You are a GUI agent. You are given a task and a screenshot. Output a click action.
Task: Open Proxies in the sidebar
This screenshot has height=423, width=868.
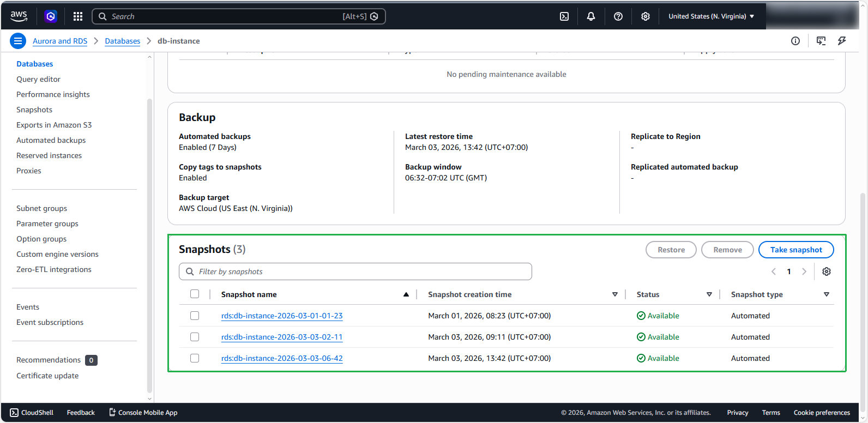click(29, 171)
